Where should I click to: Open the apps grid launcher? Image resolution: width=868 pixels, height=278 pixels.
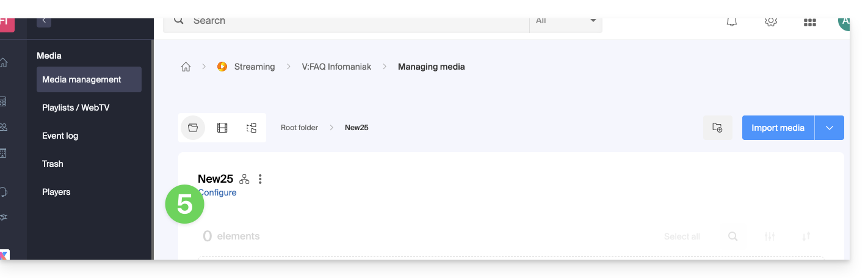point(810,23)
